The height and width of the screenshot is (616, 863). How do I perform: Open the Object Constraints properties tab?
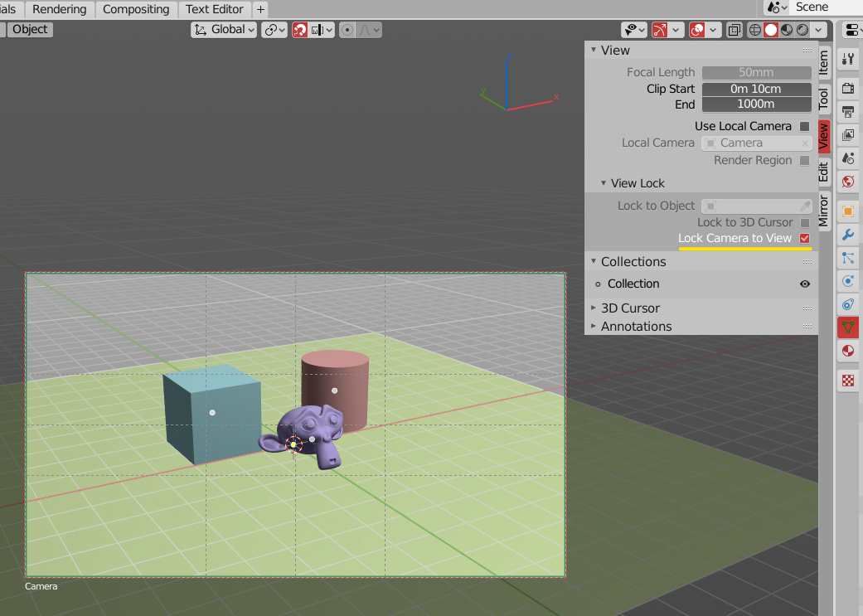[848, 304]
